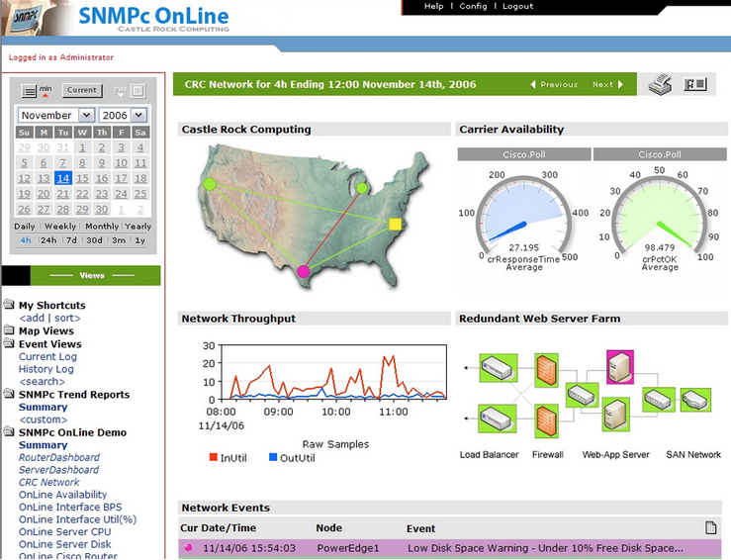This screenshot has height=560, width=731.
Task: Click the crPctOK gauge
Action: pyautogui.click(x=660, y=217)
